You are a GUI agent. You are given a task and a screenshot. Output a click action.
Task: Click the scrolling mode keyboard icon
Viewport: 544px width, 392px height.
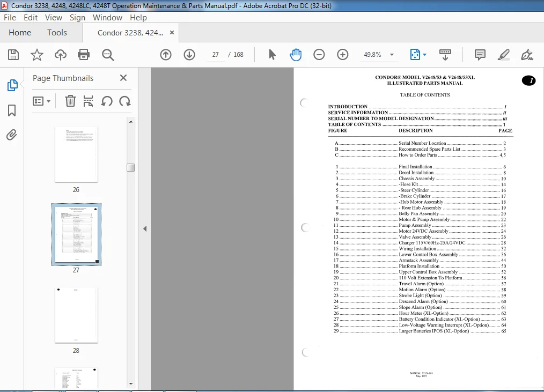tap(445, 55)
